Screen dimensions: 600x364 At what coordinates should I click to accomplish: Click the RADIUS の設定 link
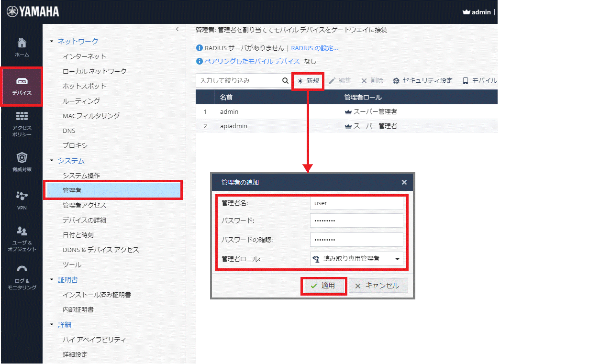tap(314, 48)
